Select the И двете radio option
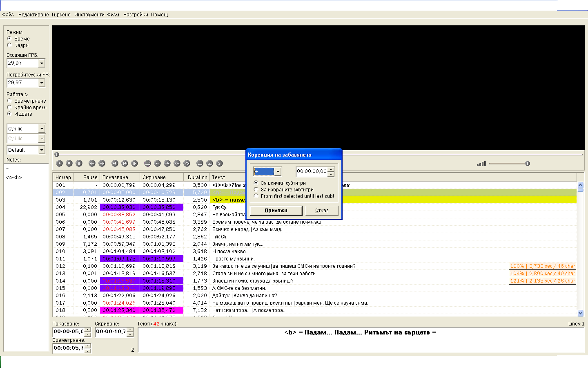The image size is (588, 368). point(9,114)
